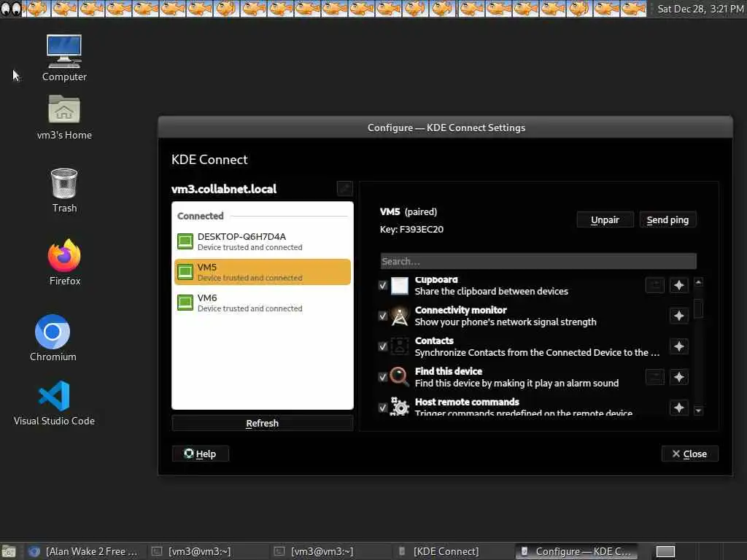This screenshot has width=747, height=560.
Task: Open about info for Find this device
Action: pos(679,377)
